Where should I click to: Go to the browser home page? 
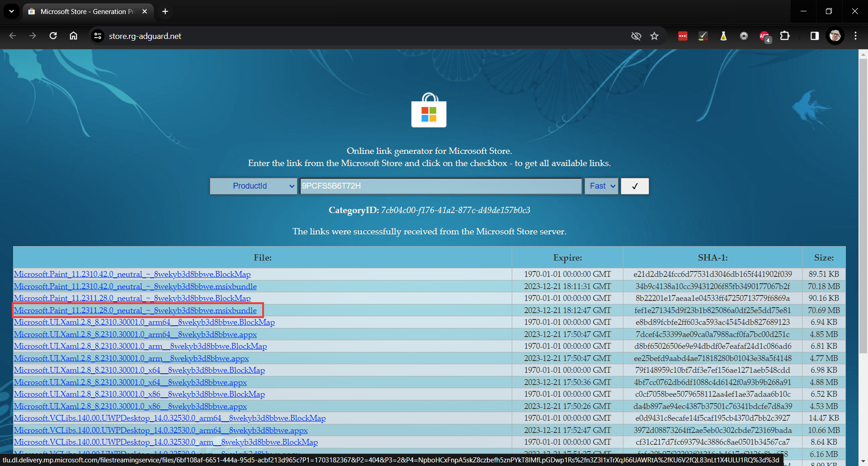click(x=73, y=36)
